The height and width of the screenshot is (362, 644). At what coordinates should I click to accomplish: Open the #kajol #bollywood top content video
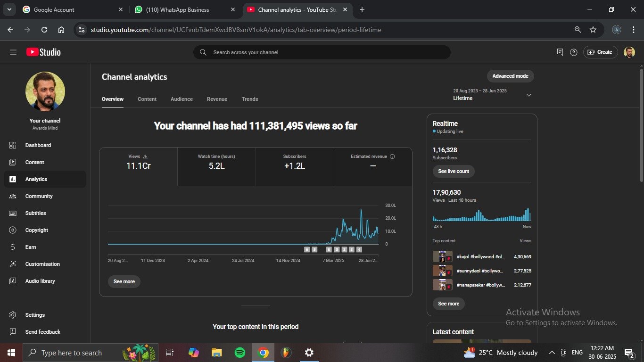pos(482,257)
